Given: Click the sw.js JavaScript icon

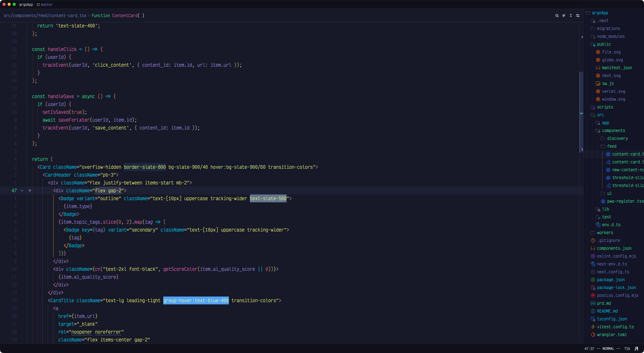Looking at the screenshot, I should tap(598, 84).
